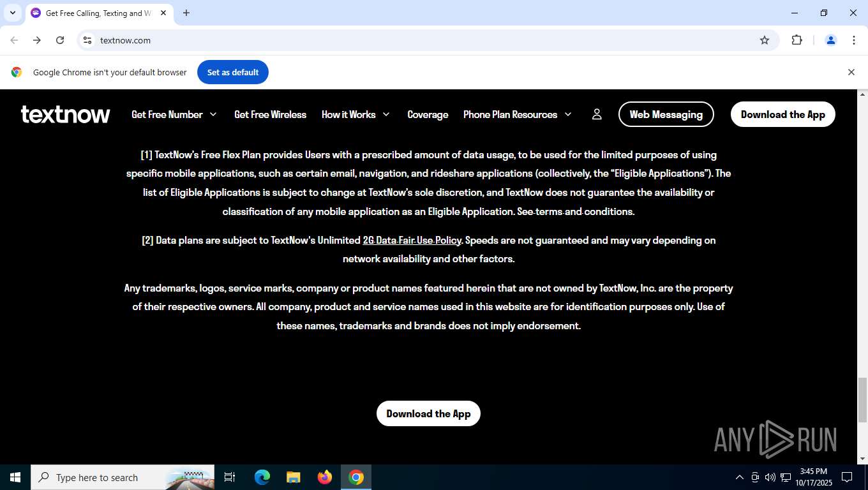Click the scrollbar up arrow
The width and height of the screenshot is (868, 490).
tap(862, 94)
